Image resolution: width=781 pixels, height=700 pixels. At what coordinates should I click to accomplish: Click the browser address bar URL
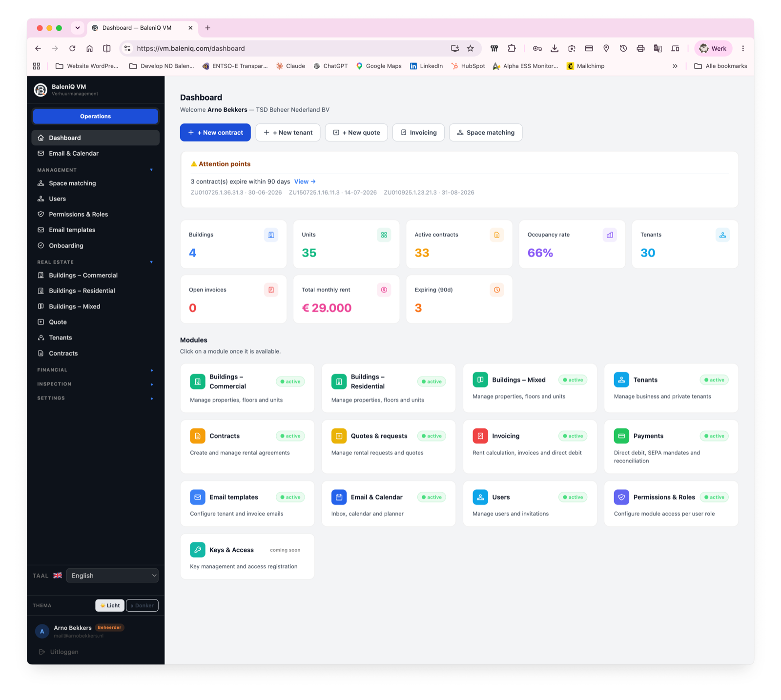(x=191, y=48)
